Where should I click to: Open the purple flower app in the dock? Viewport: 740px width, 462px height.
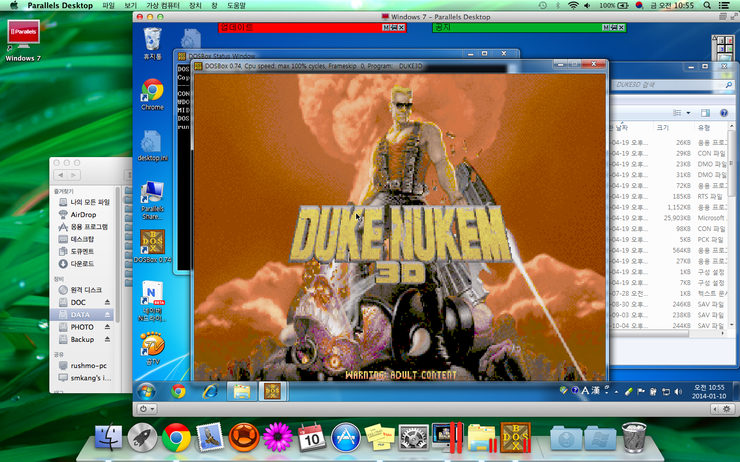point(278,437)
